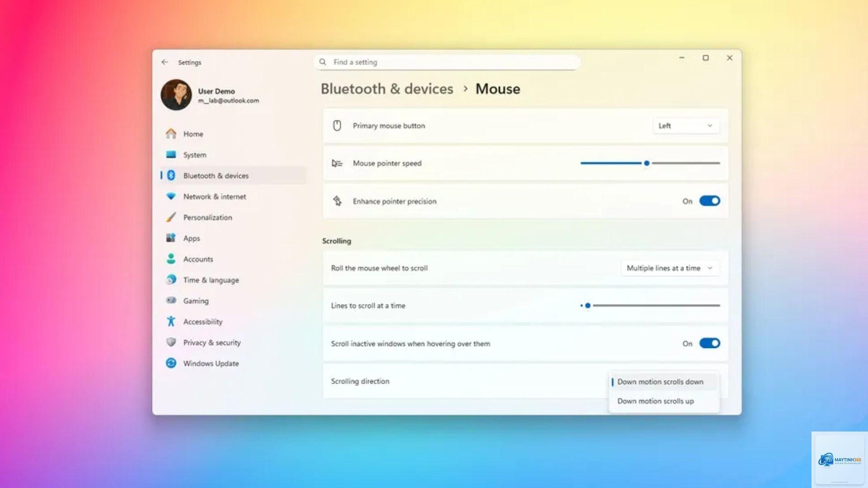Close the Settings window
This screenshot has height=488, width=868.
tap(730, 58)
